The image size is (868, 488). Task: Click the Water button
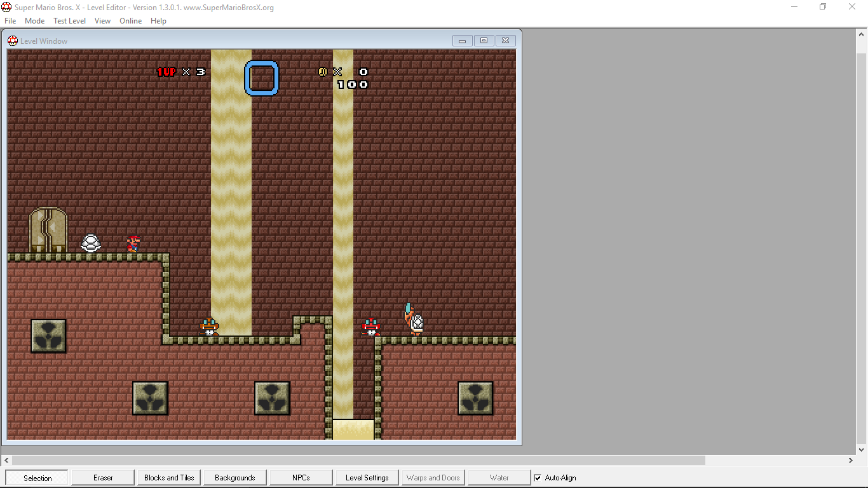(499, 478)
